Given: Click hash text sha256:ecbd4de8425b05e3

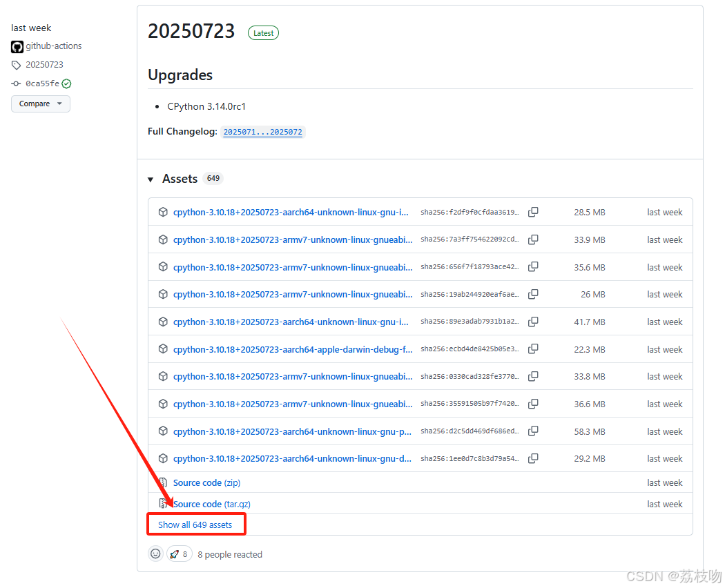Looking at the screenshot, I should tap(470, 349).
